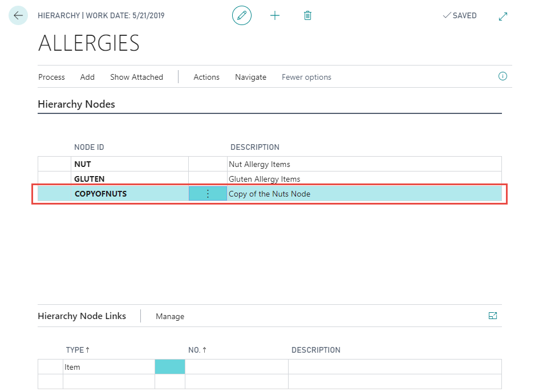Open the Actions menu
This screenshot has height=392, width=547.
[206, 77]
